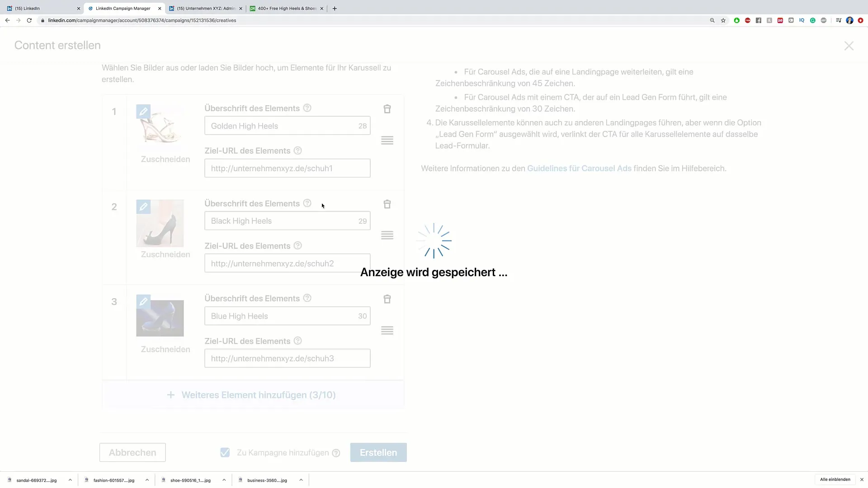Expand options for fashion-601557 download
868x488 pixels.
tap(147, 480)
